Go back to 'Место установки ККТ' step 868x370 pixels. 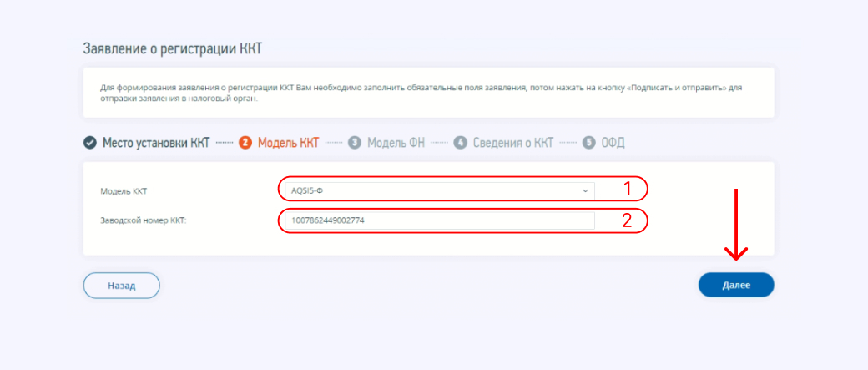(155, 142)
